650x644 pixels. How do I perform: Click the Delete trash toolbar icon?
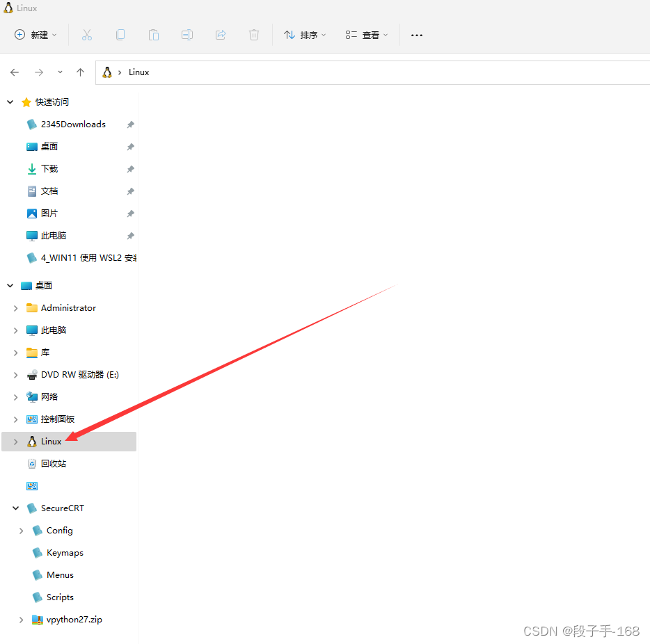[254, 35]
